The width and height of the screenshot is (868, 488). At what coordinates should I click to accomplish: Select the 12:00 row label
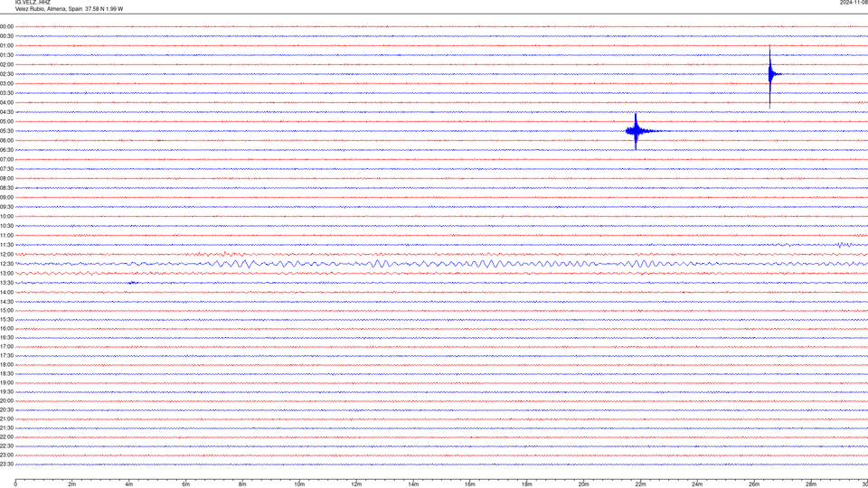[6, 255]
